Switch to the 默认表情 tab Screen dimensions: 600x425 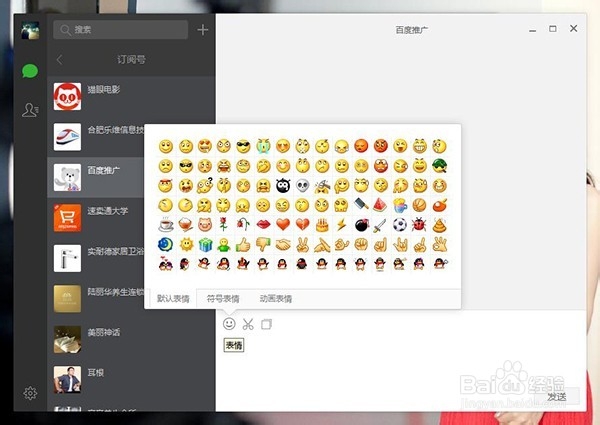click(x=173, y=299)
